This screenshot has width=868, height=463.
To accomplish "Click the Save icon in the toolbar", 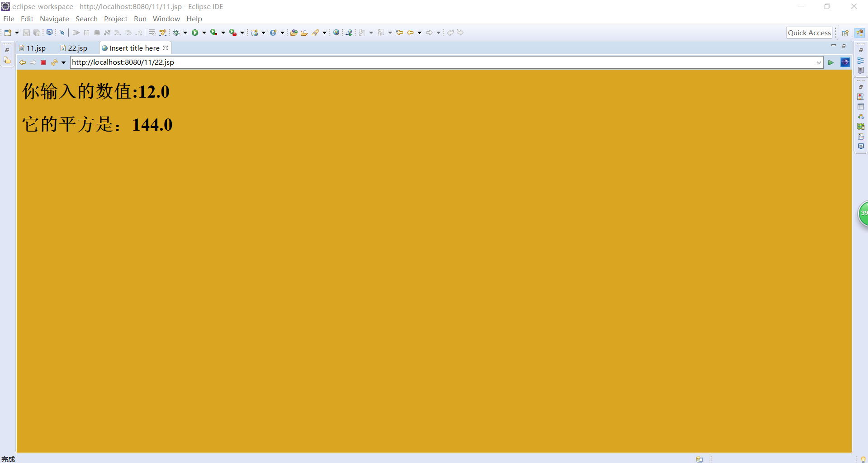I will pyautogui.click(x=26, y=32).
